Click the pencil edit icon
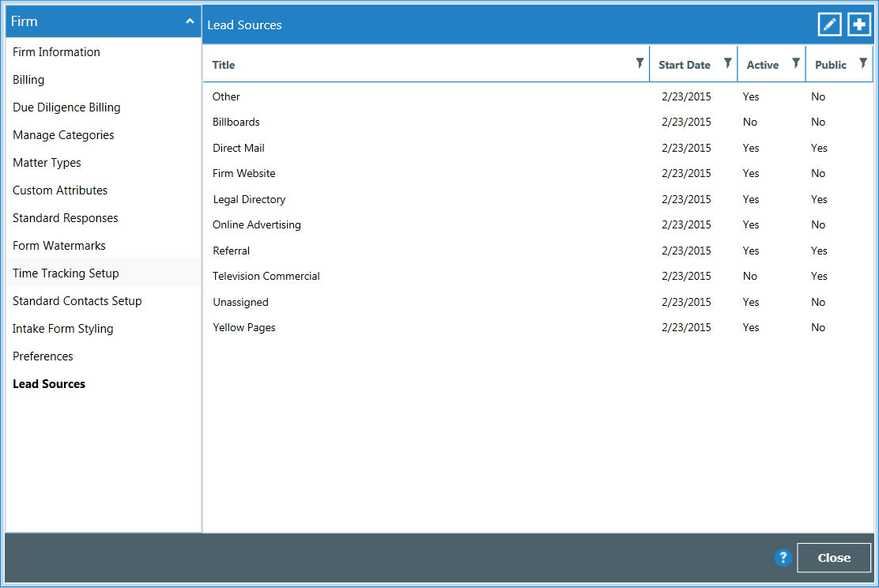Viewport: 879px width, 588px height. tap(829, 24)
